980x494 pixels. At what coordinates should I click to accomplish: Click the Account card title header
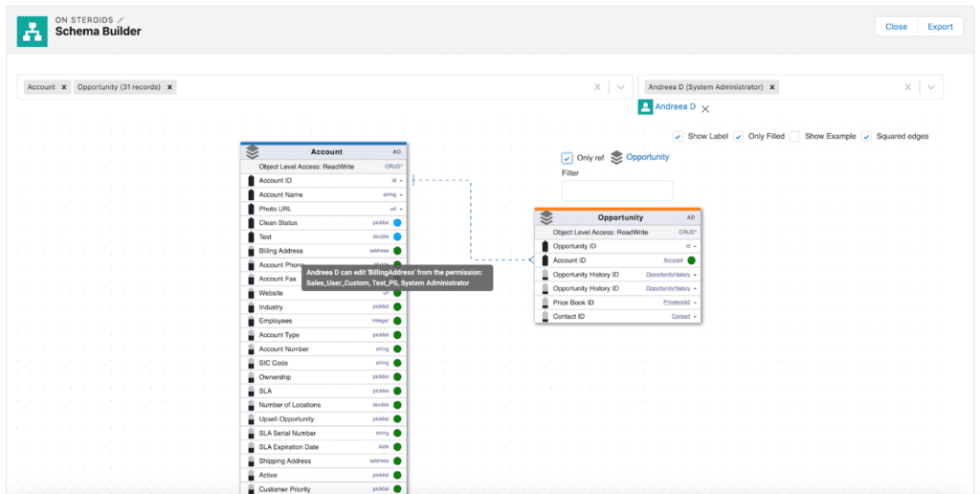pos(326,152)
